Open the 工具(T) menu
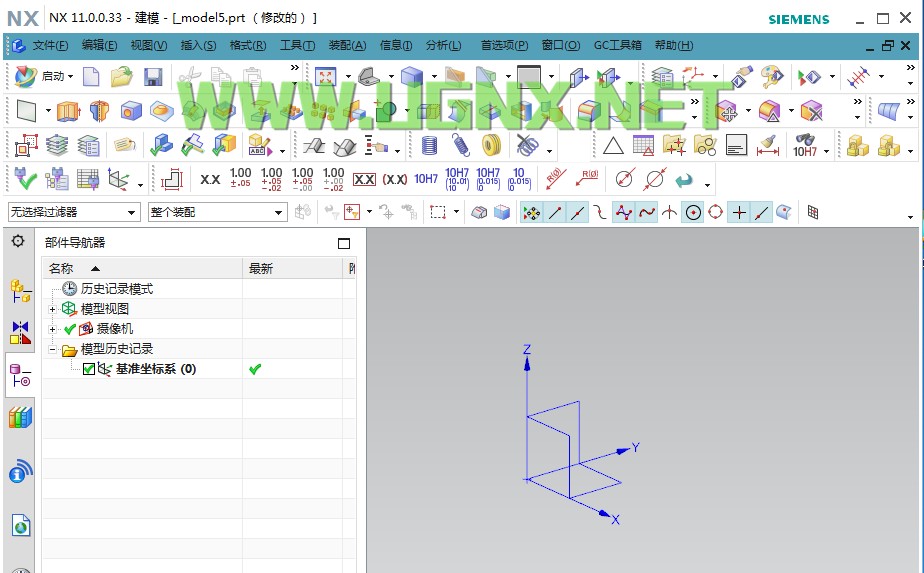Screen dimensions: 924x573 click(x=297, y=45)
